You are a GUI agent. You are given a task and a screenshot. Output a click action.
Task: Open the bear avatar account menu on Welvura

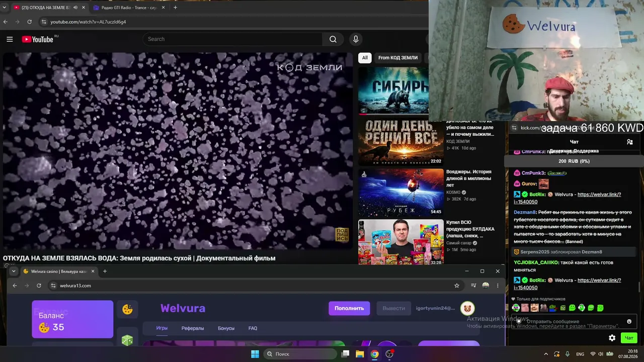[467, 308]
